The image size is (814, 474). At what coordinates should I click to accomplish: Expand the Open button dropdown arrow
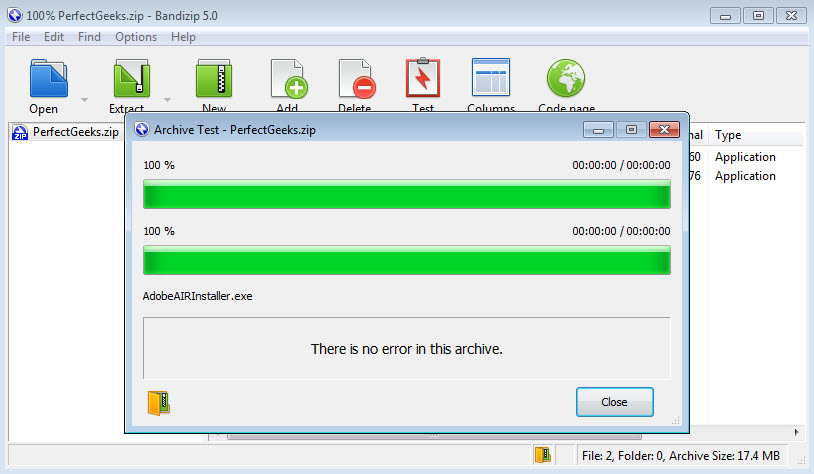(x=84, y=99)
